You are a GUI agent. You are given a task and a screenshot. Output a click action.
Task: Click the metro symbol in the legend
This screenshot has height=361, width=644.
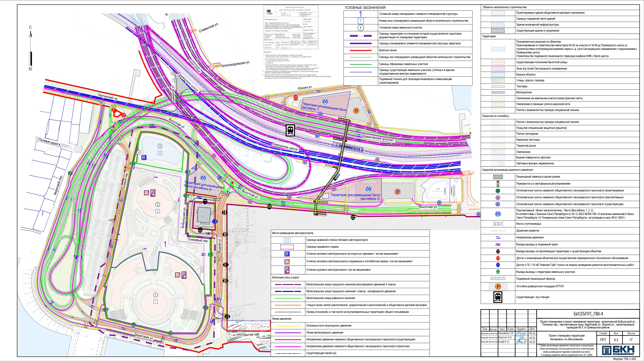(498, 214)
